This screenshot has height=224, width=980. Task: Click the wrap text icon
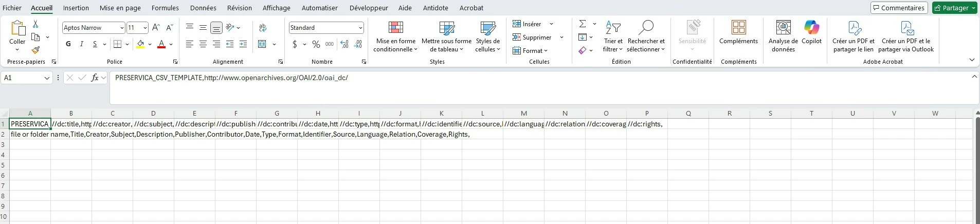[x=263, y=28]
